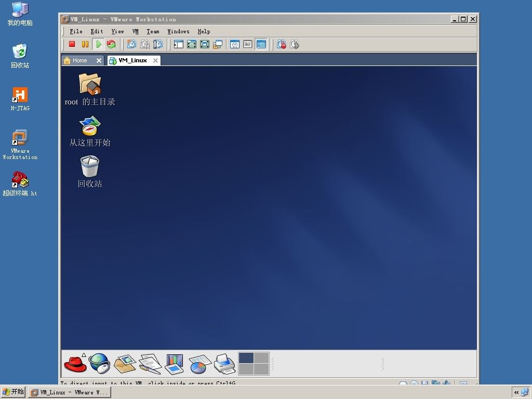The image size is (532, 399).
Task: Close the VM_Linux tab
Action: [x=155, y=60]
